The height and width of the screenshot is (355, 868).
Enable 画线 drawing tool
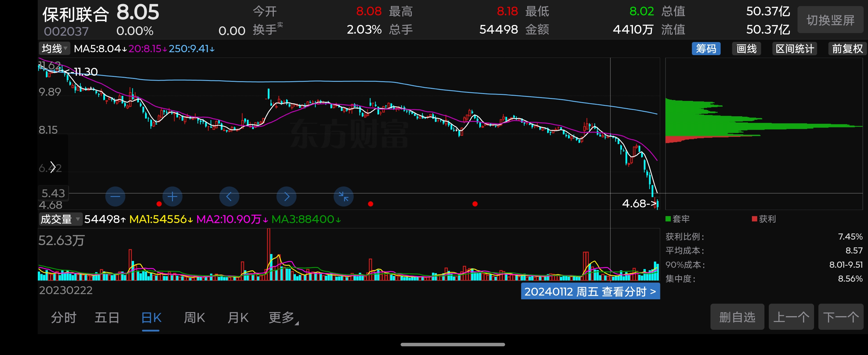coord(746,49)
